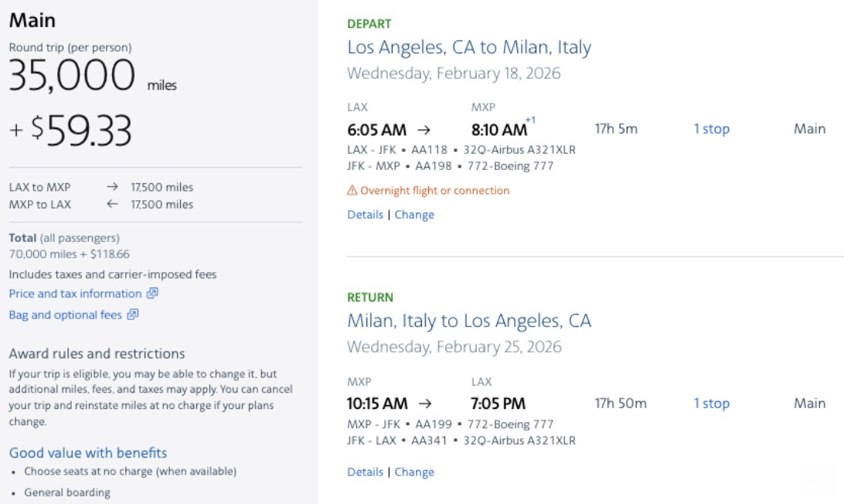Click Change on the return flight
The height and width of the screenshot is (504, 844).
pos(414,472)
